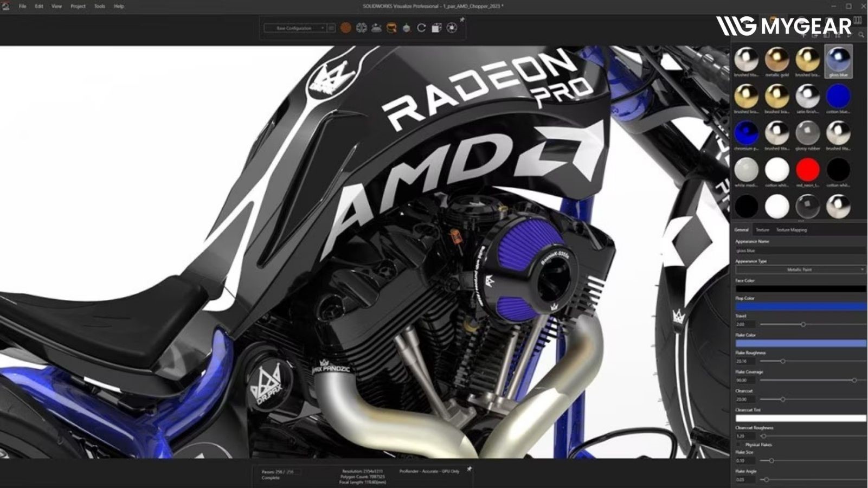868x488 pixels.
Task: Click the Appearance Name text field
Action: pos(800,251)
